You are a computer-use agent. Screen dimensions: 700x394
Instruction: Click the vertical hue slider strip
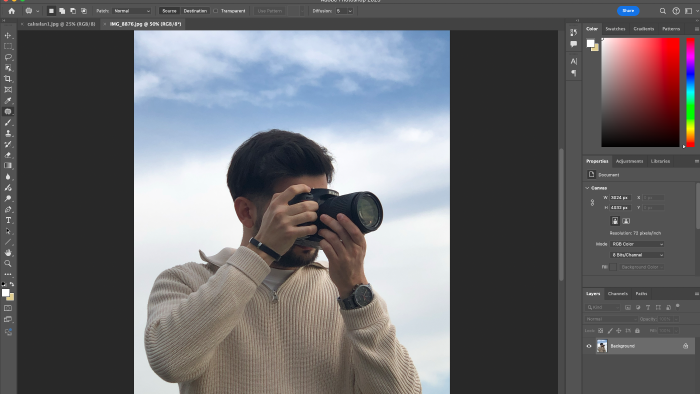click(x=690, y=92)
